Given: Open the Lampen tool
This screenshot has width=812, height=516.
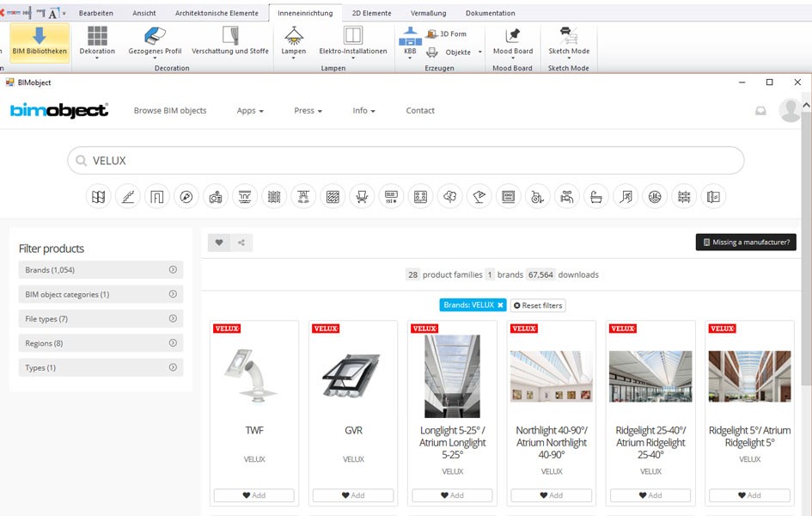Looking at the screenshot, I should click(294, 42).
